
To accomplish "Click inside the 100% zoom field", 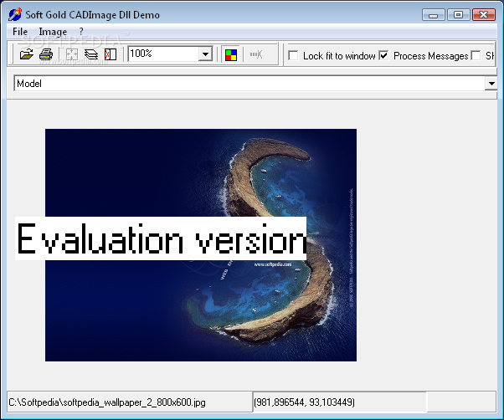I will tap(163, 54).
